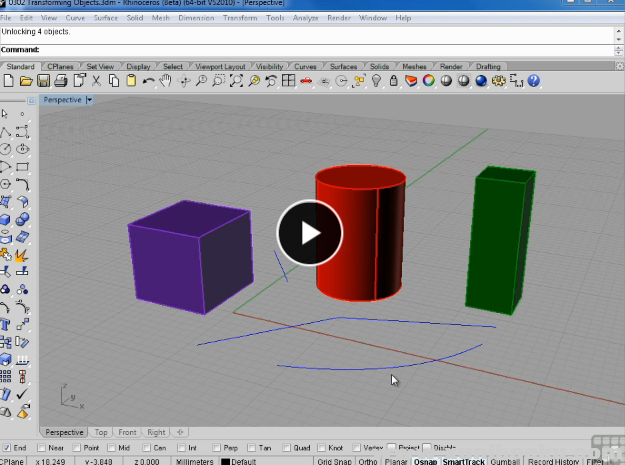Open the Surfaces toolbar tab

click(343, 67)
